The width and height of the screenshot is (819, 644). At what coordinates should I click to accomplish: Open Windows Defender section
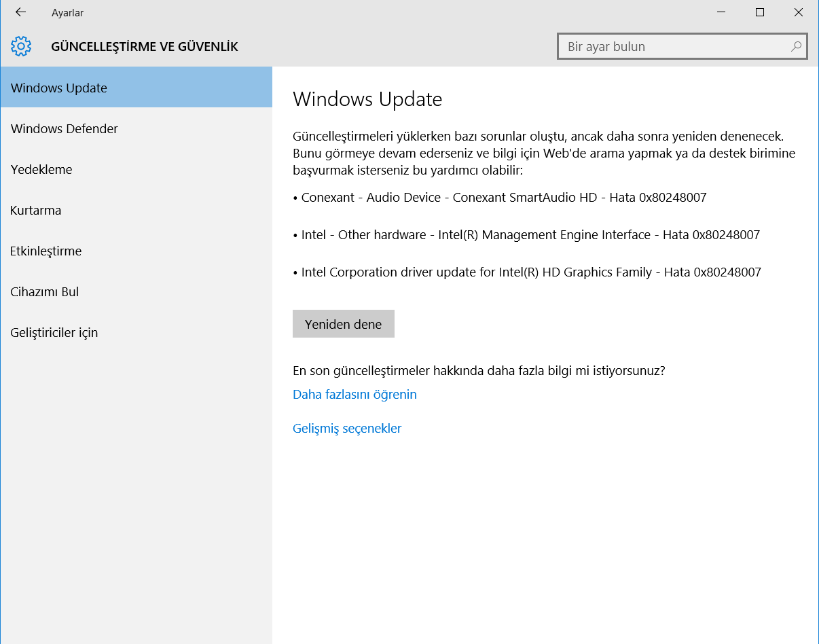[x=136, y=128]
